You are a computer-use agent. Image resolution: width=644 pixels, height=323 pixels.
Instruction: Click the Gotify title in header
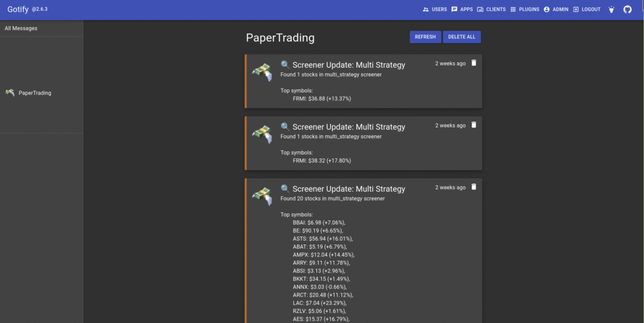pos(18,9)
